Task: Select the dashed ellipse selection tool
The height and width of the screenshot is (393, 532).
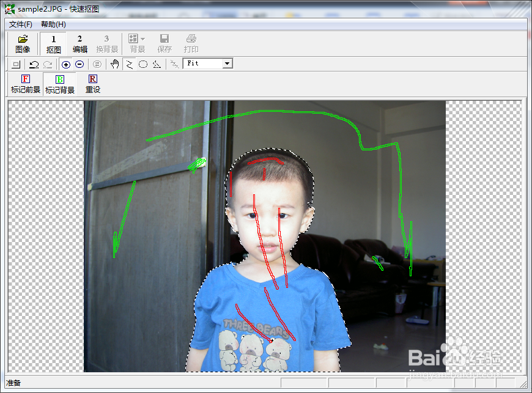Action: (x=143, y=64)
